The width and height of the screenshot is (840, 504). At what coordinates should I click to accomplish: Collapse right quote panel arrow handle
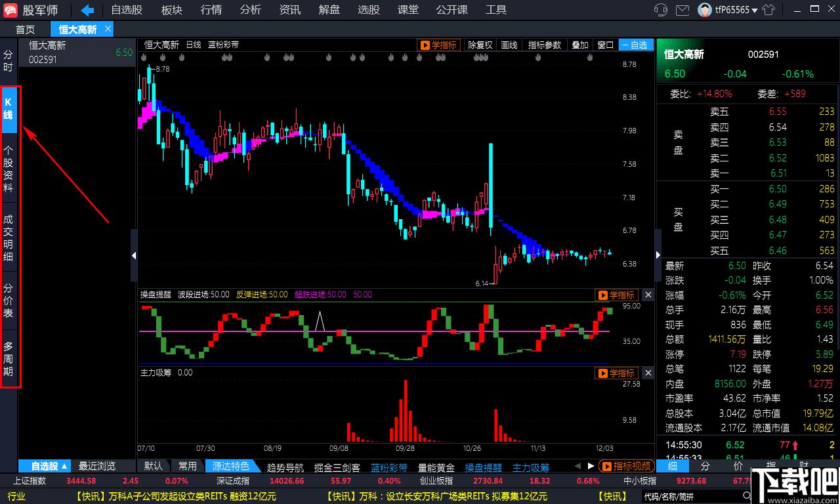pos(658,255)
